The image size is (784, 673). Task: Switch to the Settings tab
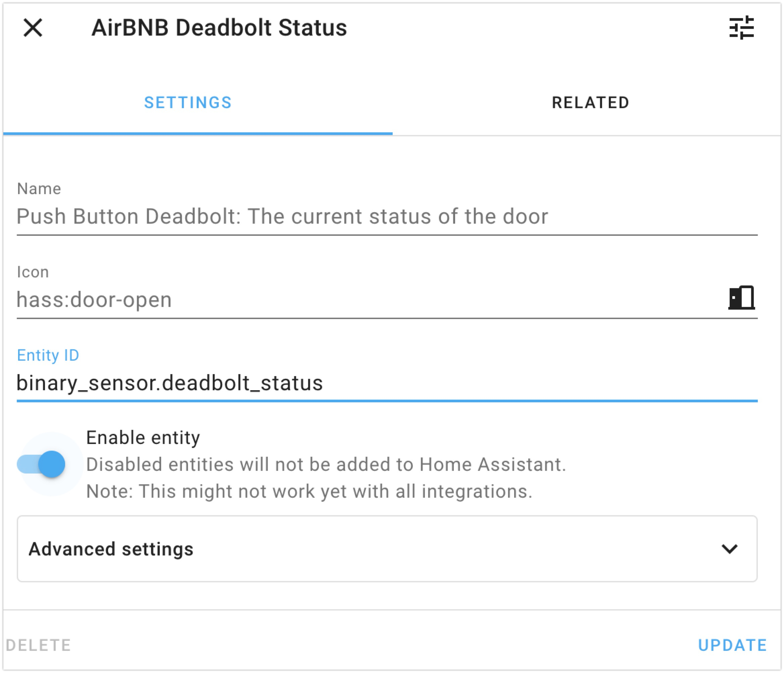188,102
